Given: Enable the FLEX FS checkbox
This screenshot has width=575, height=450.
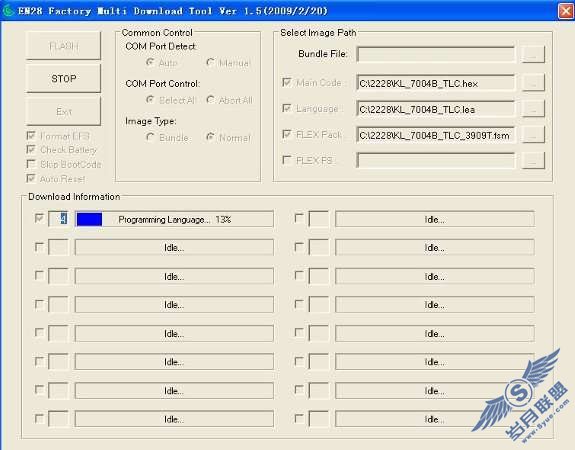Looking at the screenshot, I should click(286, 160).
